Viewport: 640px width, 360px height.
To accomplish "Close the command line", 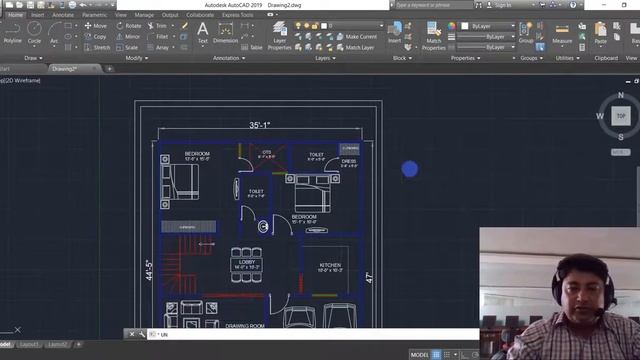I will point(132,334).
